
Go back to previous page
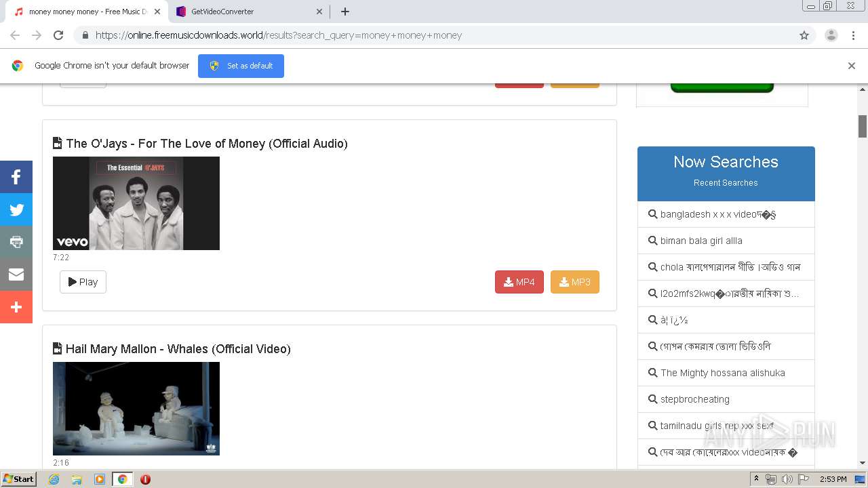click(15, 35)
